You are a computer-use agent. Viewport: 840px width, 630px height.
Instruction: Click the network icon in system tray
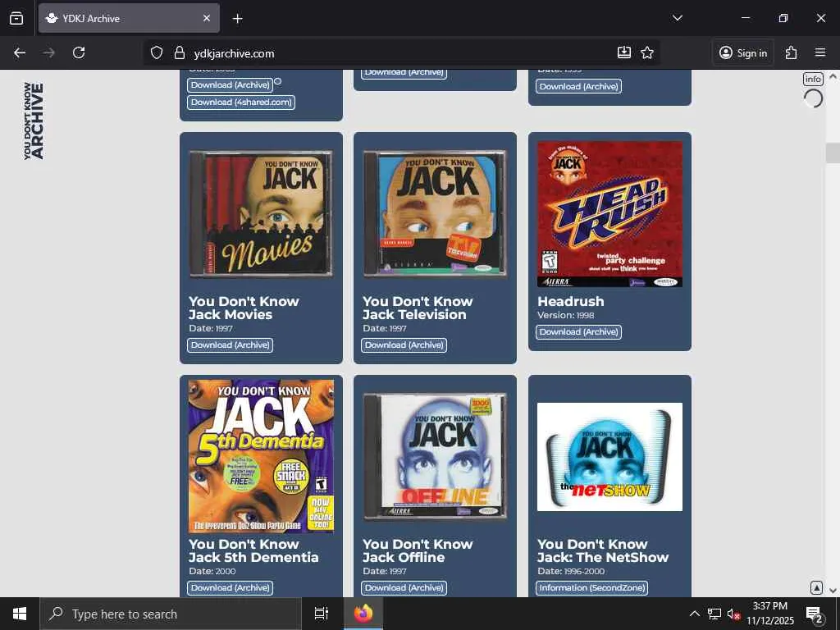point(714,614)
